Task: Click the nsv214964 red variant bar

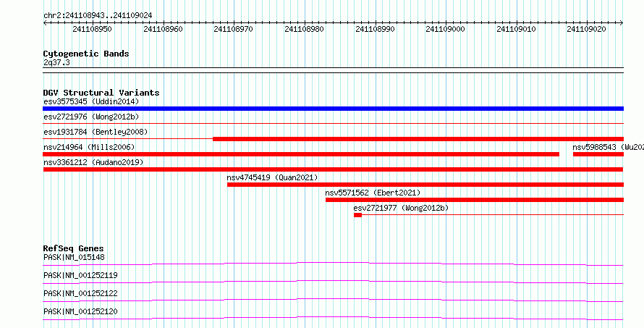Action: 301,154
